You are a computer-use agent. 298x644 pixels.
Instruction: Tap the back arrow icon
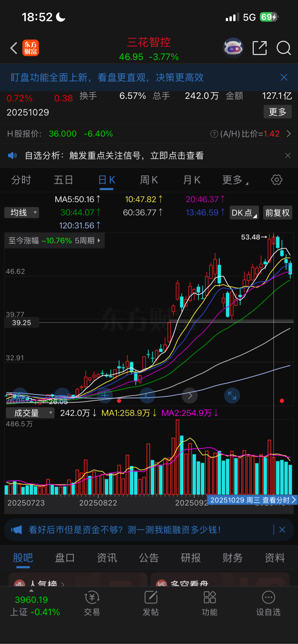click(14, 48)
